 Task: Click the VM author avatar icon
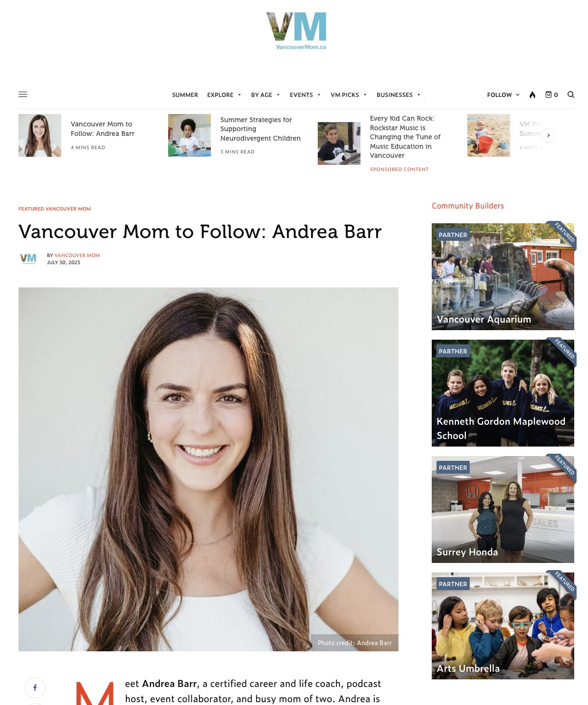(x=28, y=259)
